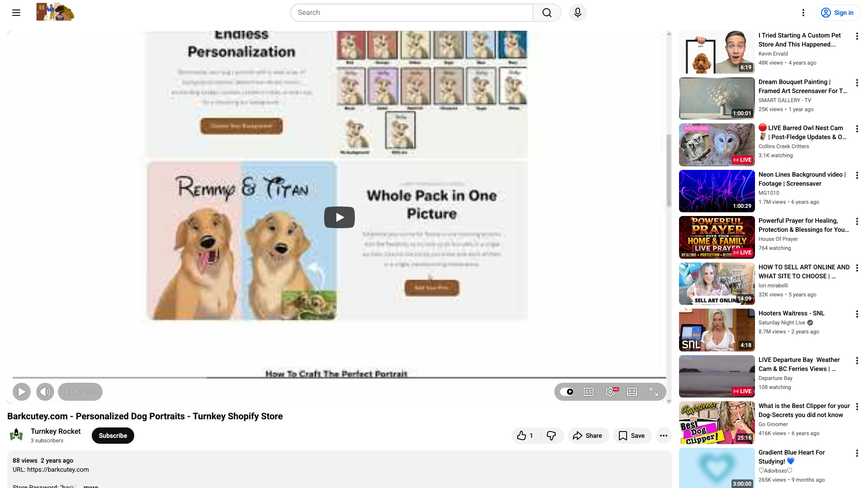Toggle closed captions (CC)

(x=589, y=392)
